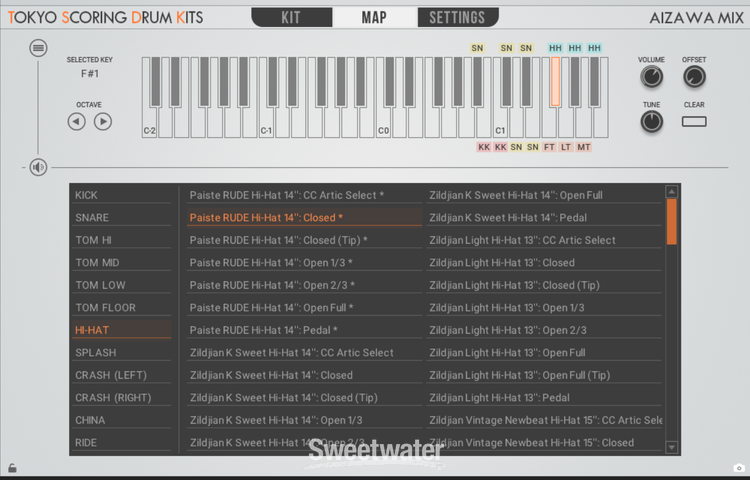
Task: Choose Zildjian Light Hi-Hat 13": Pedal
Action: [x=544, y=397]
